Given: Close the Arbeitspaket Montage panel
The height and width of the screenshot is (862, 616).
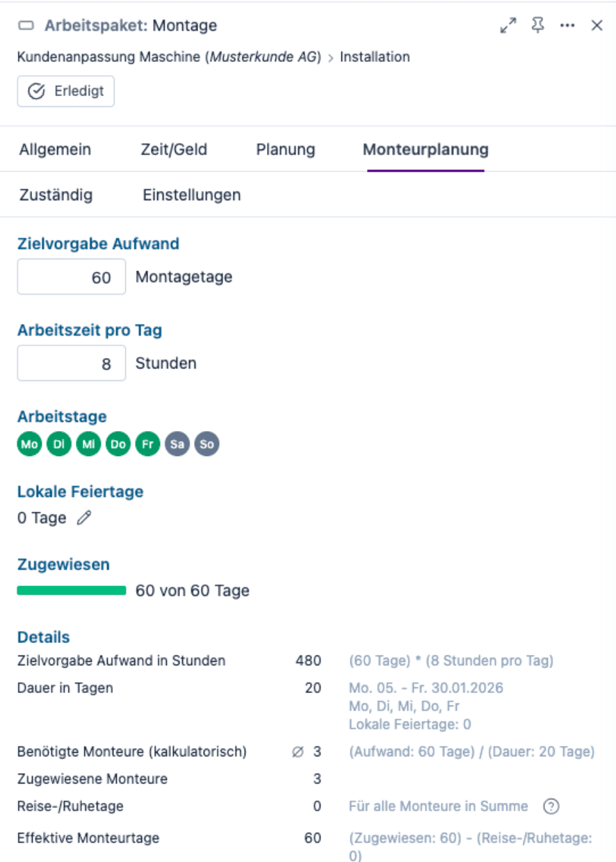Looking at the screenshot, I should [597, 26].
